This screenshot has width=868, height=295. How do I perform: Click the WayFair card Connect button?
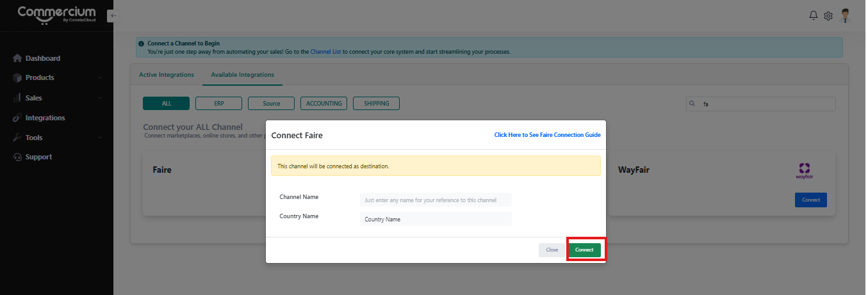pyautogui.click(x=811, y=200)
